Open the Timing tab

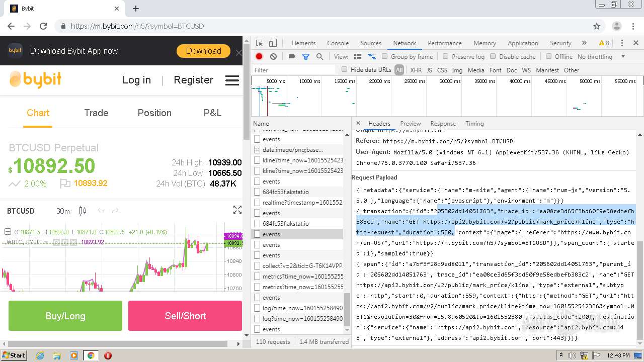click(x=474, y=124)
